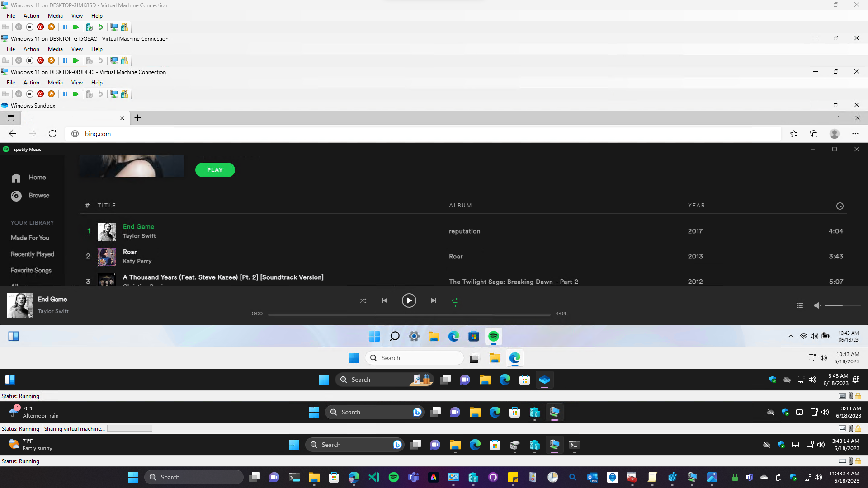
Task: Open Recently Played library link
Action: point(33,254)
